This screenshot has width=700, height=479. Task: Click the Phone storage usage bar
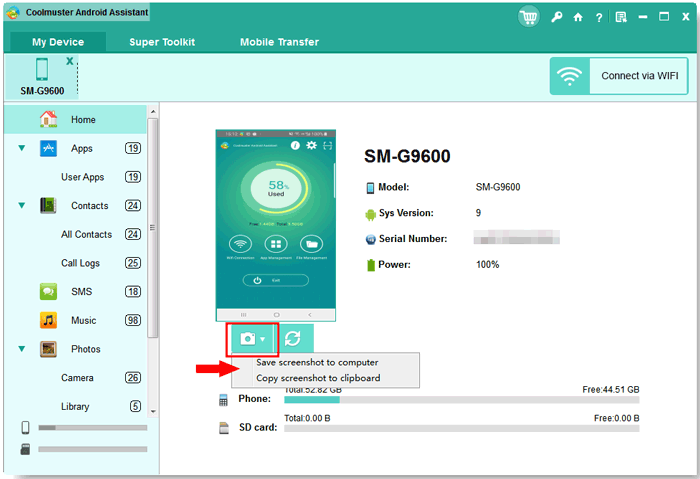(x=462, y=400)
